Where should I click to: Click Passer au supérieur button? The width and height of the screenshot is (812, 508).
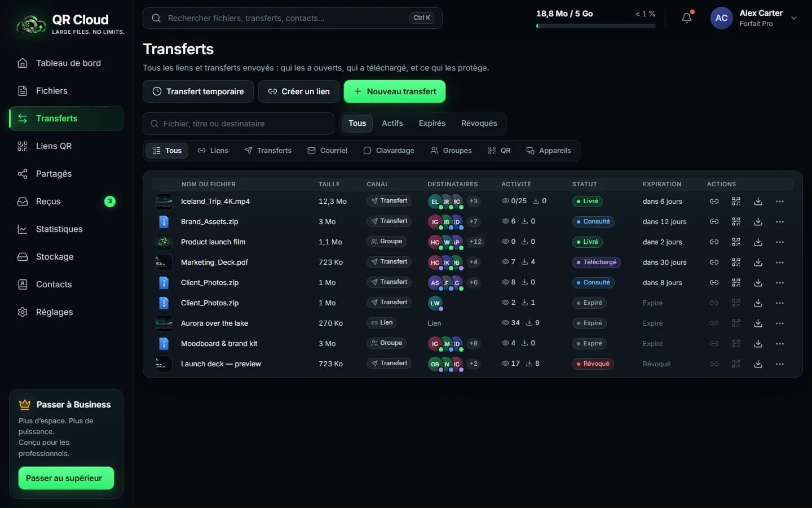tap(66, 478)
